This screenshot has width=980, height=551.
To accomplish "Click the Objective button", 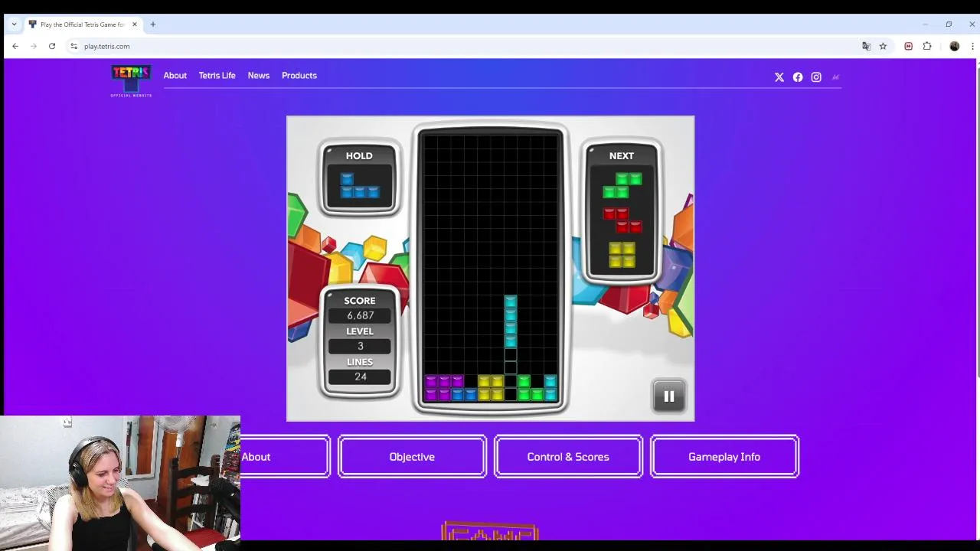I will pyautogui.click(x=412, y=457).
